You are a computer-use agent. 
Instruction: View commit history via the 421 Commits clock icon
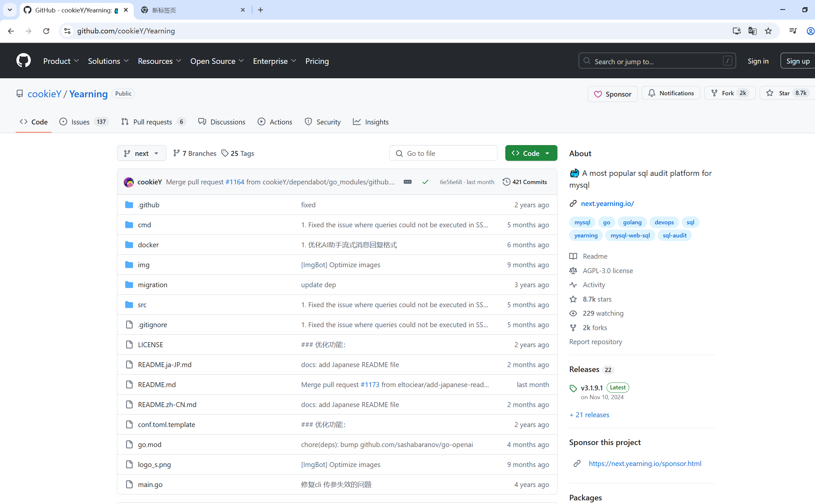click(x=506, y=182)
